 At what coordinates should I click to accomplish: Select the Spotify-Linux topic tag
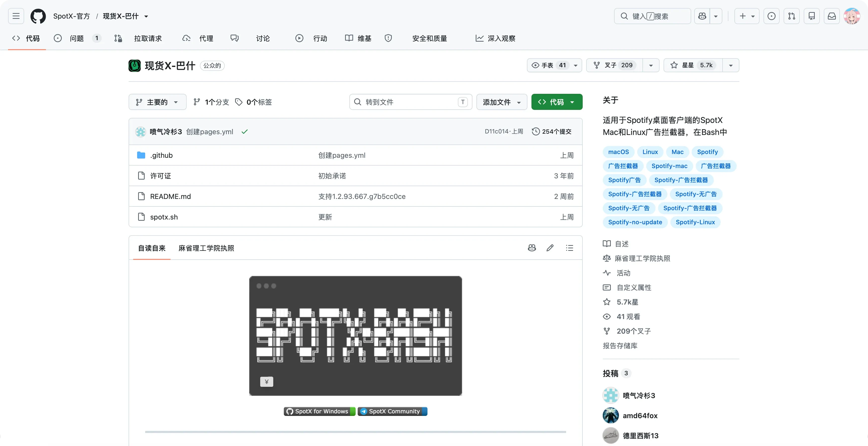[x=695, y=222]
